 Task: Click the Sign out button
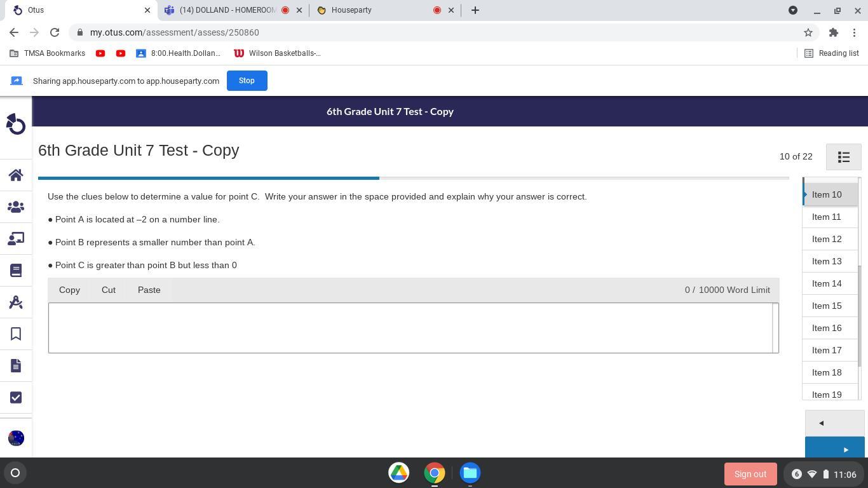[750, 474]
